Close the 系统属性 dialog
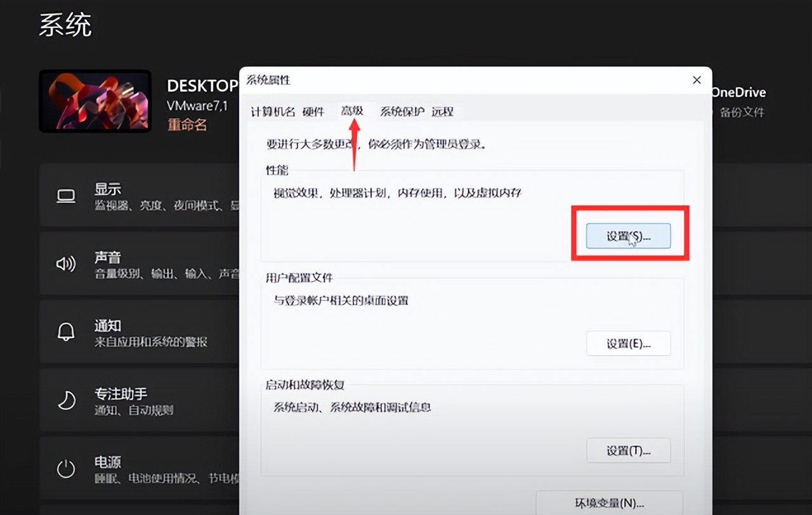Screen dimensions: 812x515 point(697,81)
